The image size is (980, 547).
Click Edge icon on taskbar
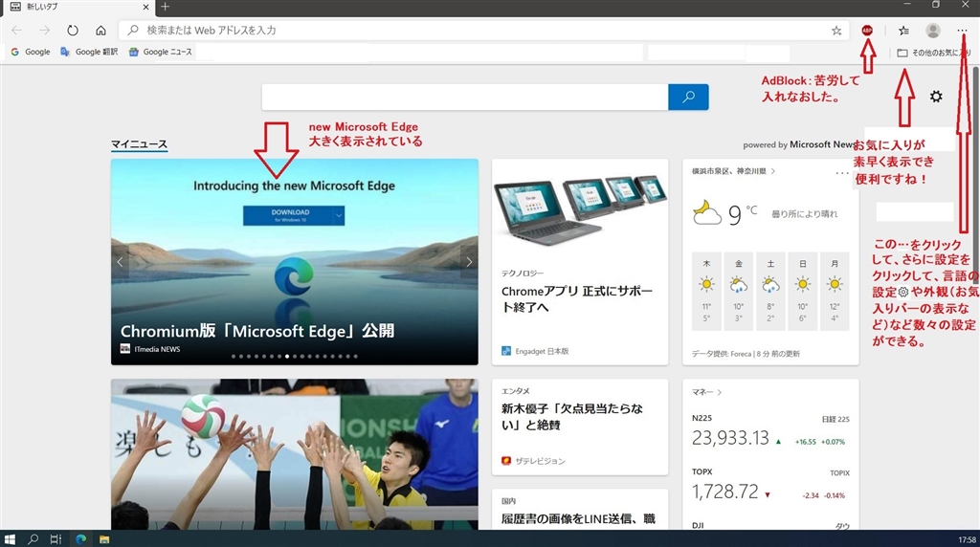(x=80, y=539)
